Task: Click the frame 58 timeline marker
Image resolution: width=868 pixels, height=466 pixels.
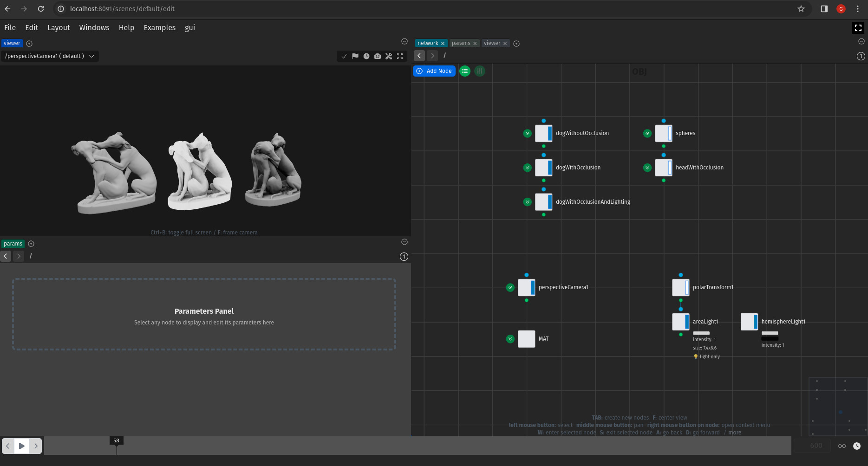Action: tap(116, 441)
